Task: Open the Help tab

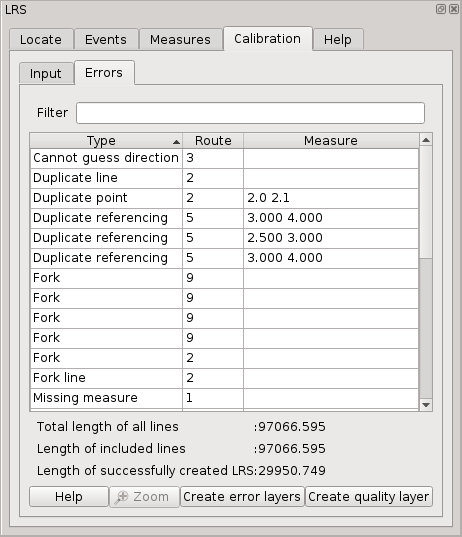Action: (x=338, y=39)
